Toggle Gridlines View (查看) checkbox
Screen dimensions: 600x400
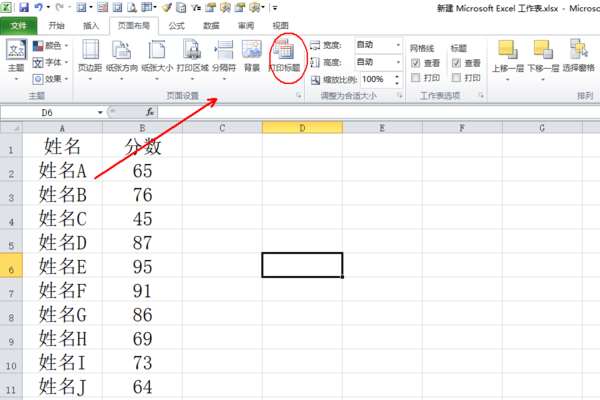click(x=416, y=63)
